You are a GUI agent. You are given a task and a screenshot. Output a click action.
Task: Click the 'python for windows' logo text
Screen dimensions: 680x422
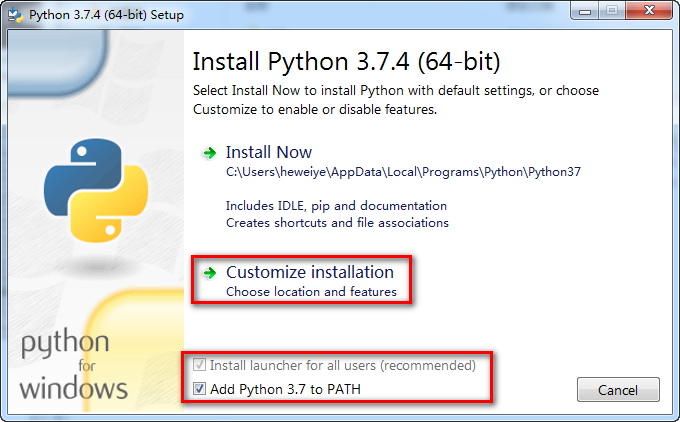[x=74, y=366]
